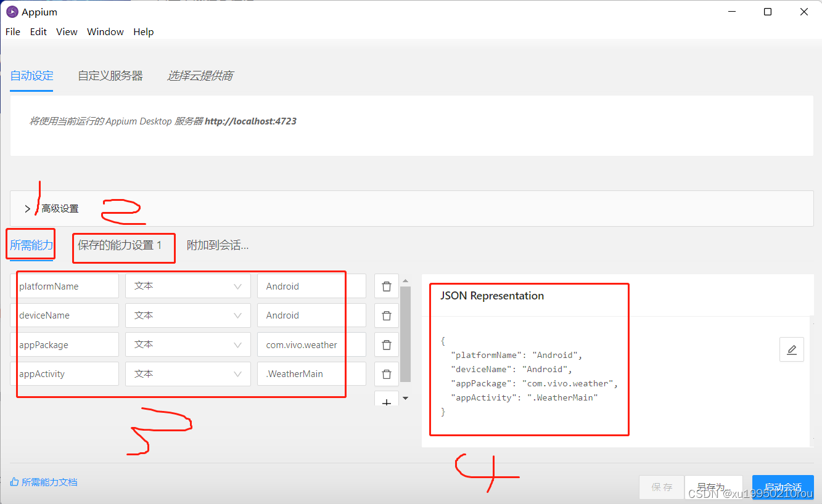Open the Window menu
822x504 pixels.
click(x=105, y=32)
